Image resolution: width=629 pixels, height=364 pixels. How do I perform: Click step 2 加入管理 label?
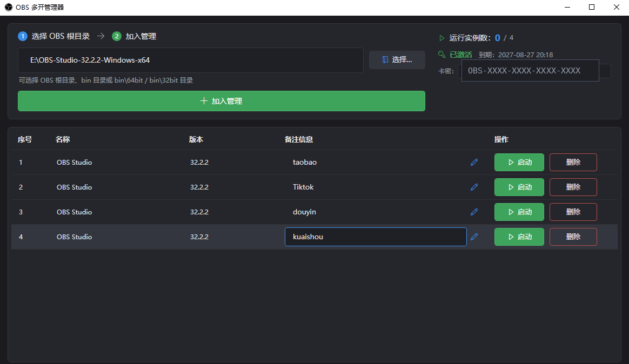pyautogui.click(x=134, y=37)
